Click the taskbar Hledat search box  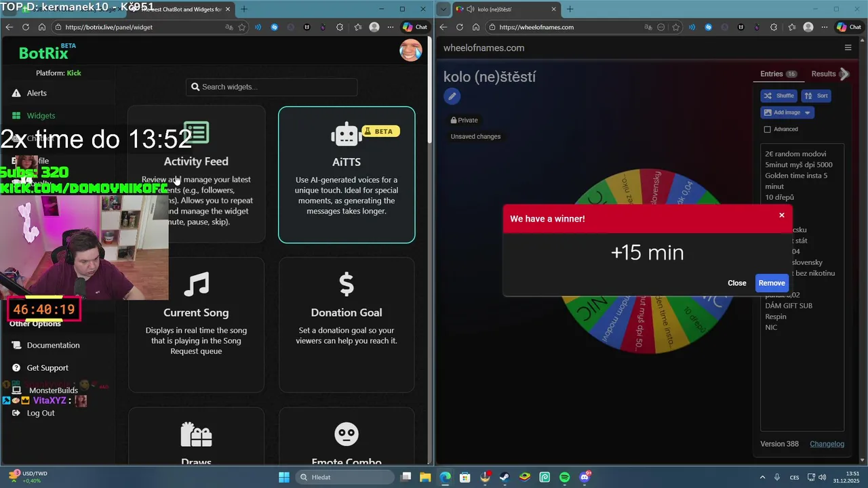pos(344,477)
